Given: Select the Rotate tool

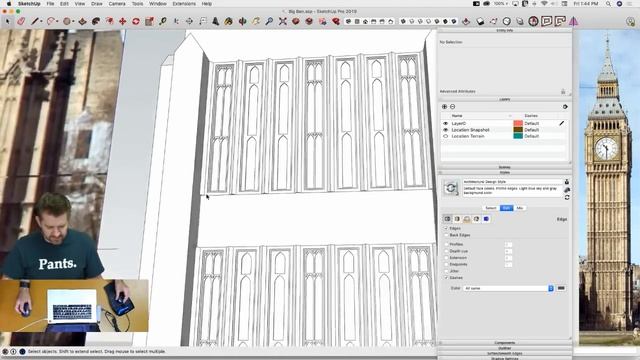Looking at the screenshot, I should click(136, 21).
